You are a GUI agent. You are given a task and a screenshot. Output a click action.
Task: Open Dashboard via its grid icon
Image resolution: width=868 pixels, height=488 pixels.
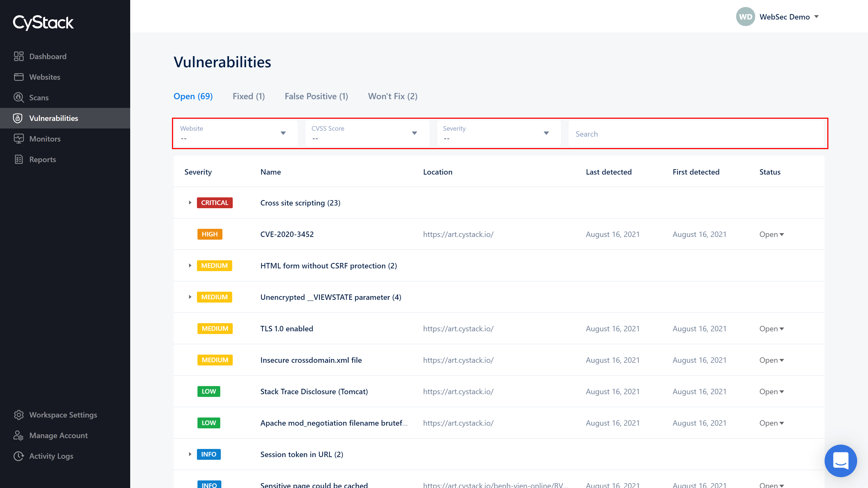click(x=19, y=56)
